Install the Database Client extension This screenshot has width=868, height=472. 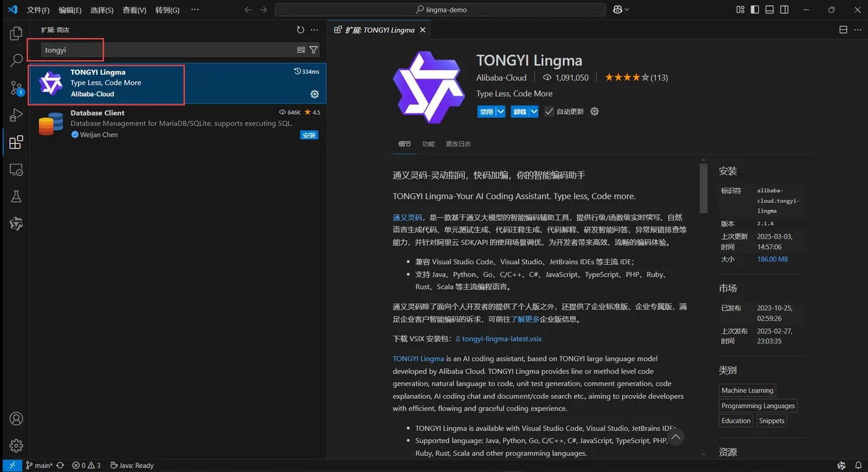coord(309,135)
